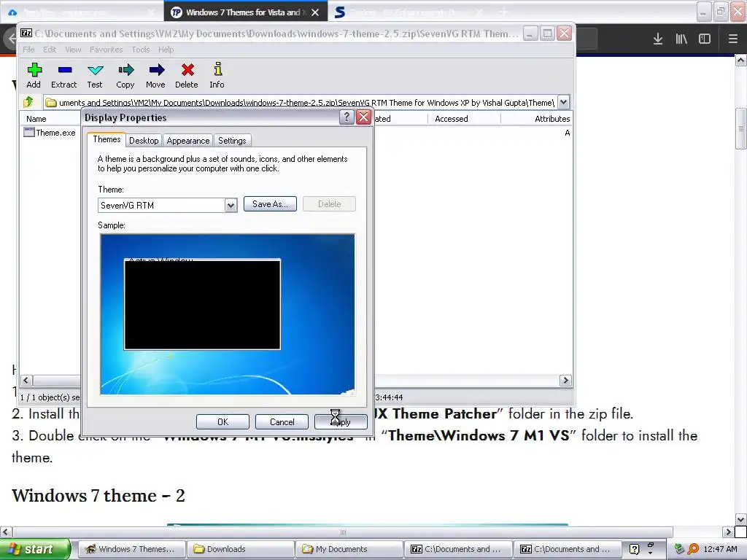Open the 7-Zip Favorites menu
Screen dimensions: 747x560
pyautogui.click(x=107, y=50)
